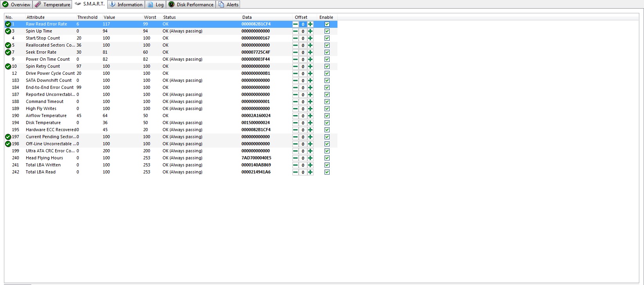Increase offset for Power On Time Count
Screen dimensions: 644x285
310,60
